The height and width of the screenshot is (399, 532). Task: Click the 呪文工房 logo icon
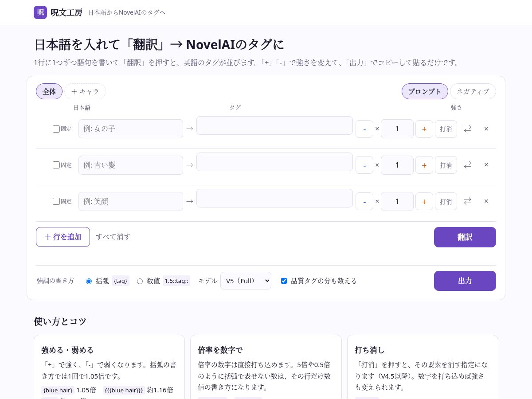coord(40,12)
